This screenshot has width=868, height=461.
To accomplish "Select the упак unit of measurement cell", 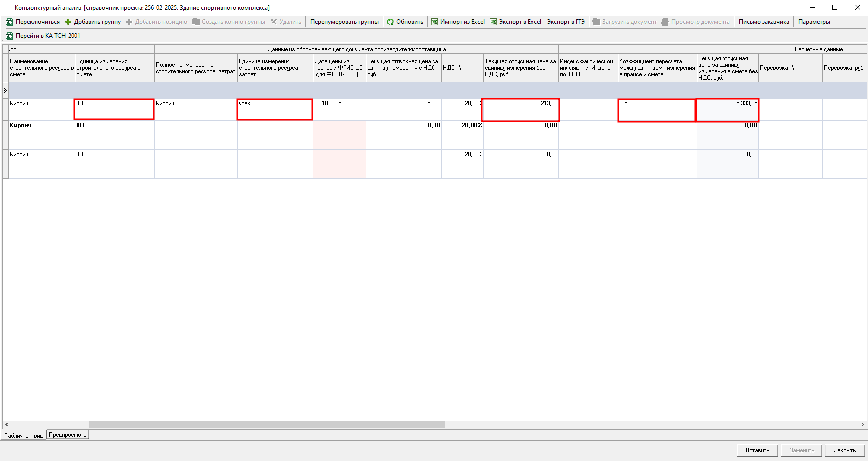I will point(275,110).
